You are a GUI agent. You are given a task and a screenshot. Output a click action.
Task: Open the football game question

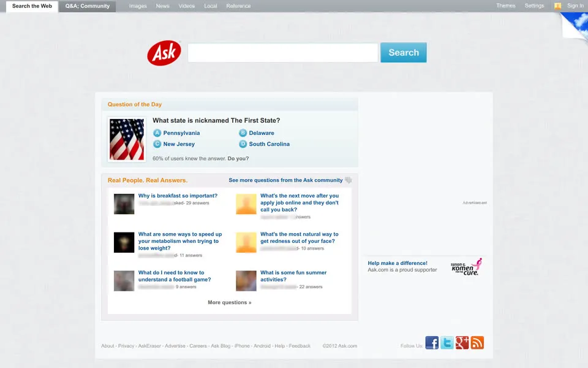pyautogui.click(x=175, y=276)
